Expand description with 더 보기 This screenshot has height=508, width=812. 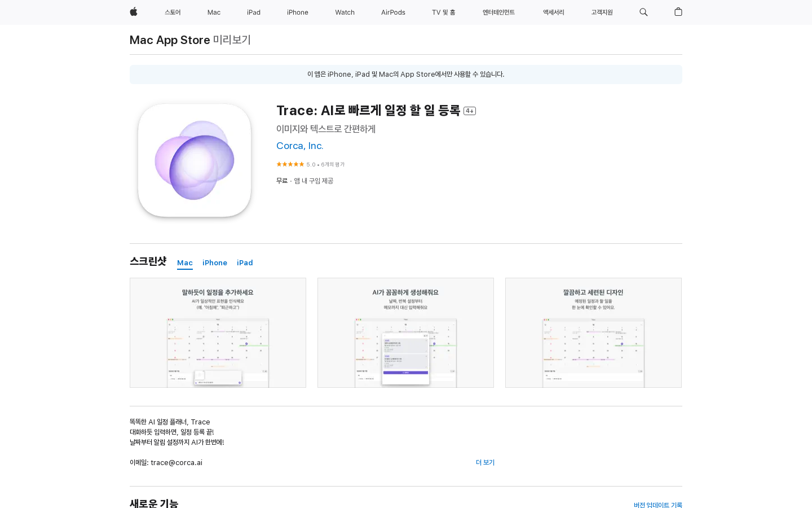point(485,462)
